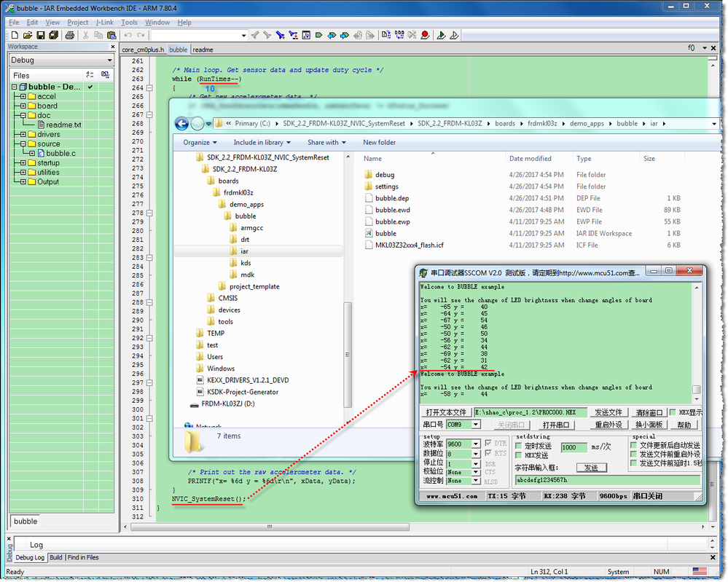The height and width of the screenshot is (582, 728).
Task: Click the Print toolbar icon
Action: click(70, 35)
